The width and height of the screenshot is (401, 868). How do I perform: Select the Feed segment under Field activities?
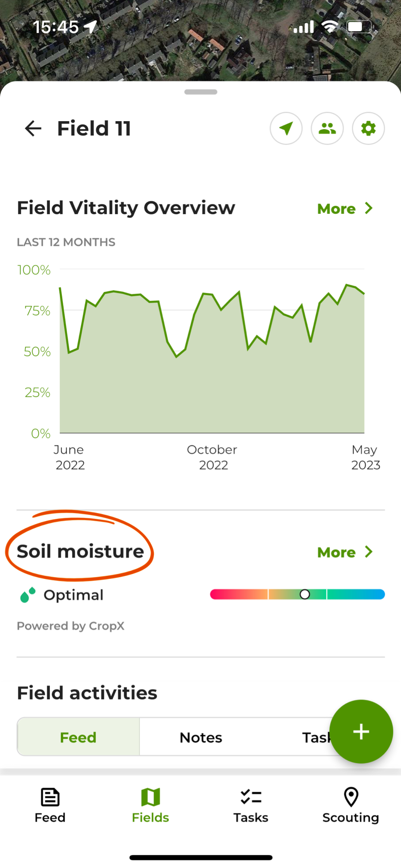point(78,737)
